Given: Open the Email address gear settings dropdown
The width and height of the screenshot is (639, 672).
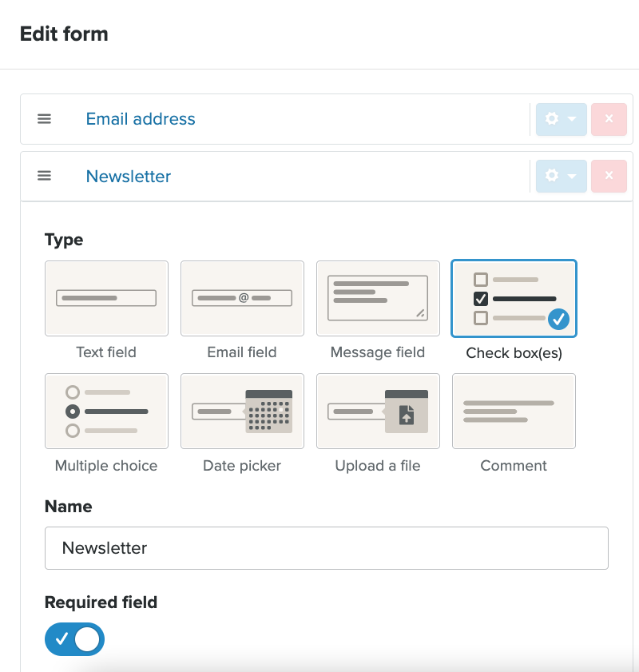Looking at the screenshot, I should [561, 119].
